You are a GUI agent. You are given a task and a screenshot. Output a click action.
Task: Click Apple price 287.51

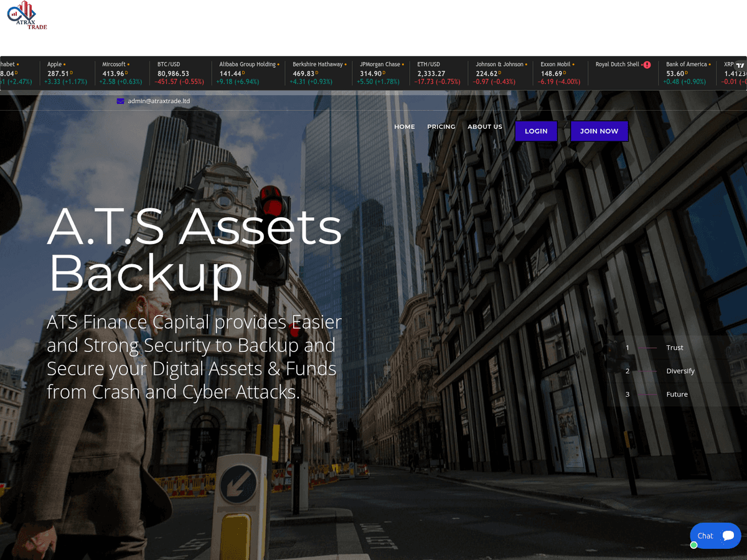58,73
